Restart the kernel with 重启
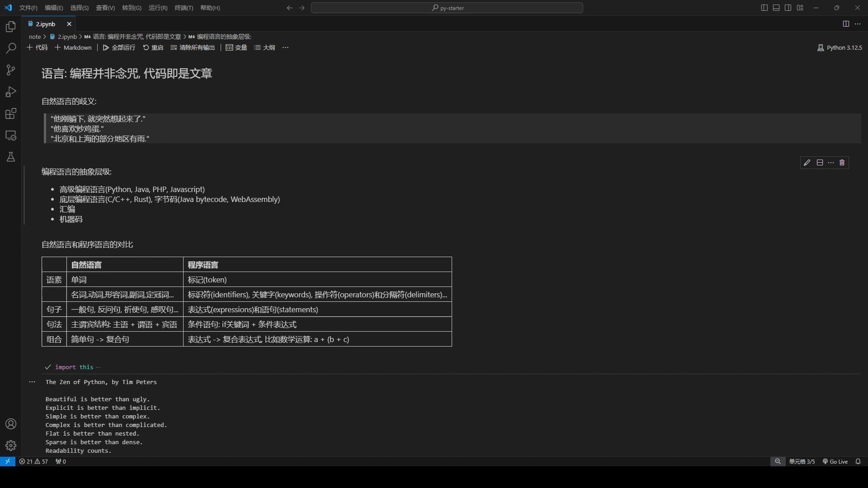This screenshot has width=868, height=488. point(153,47)
